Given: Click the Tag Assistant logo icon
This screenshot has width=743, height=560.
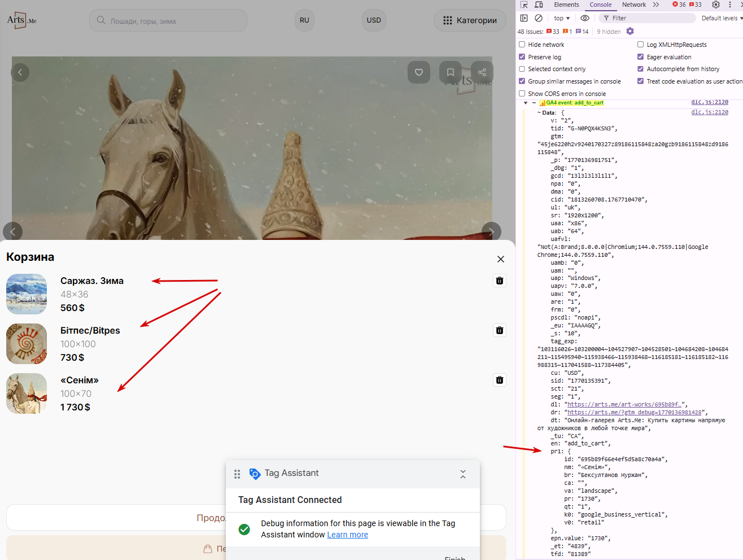Looking at the screenshot, I should click(x=255, y=474).
